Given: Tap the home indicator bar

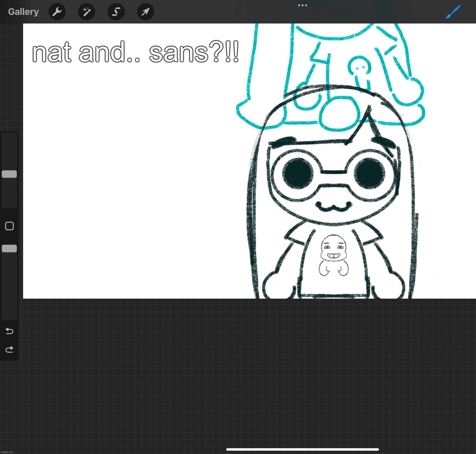Looking at the screenshot, I should point(302,449).
